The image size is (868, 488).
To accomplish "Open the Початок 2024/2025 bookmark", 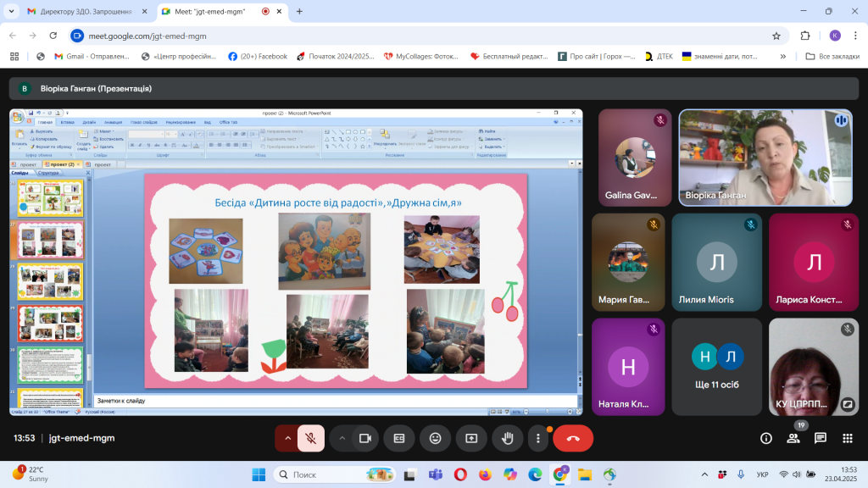I will pyautogui.click(x=336, y=57).
